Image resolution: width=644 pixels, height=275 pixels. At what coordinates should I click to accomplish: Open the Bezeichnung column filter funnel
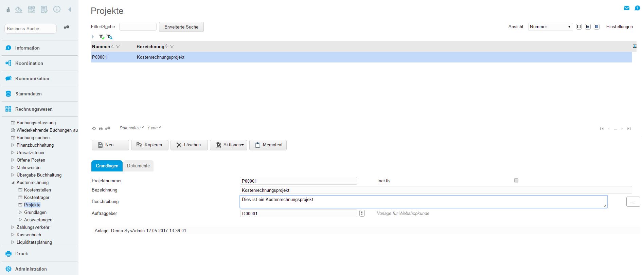point(172,47)
